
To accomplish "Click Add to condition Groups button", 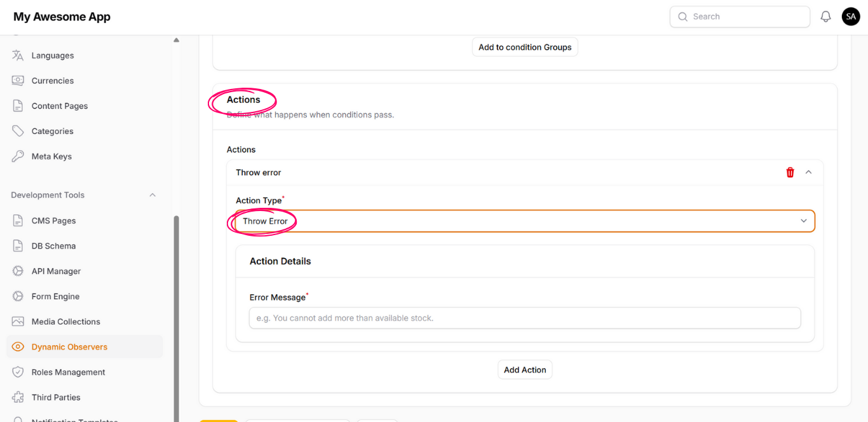I will click(524, 47).
